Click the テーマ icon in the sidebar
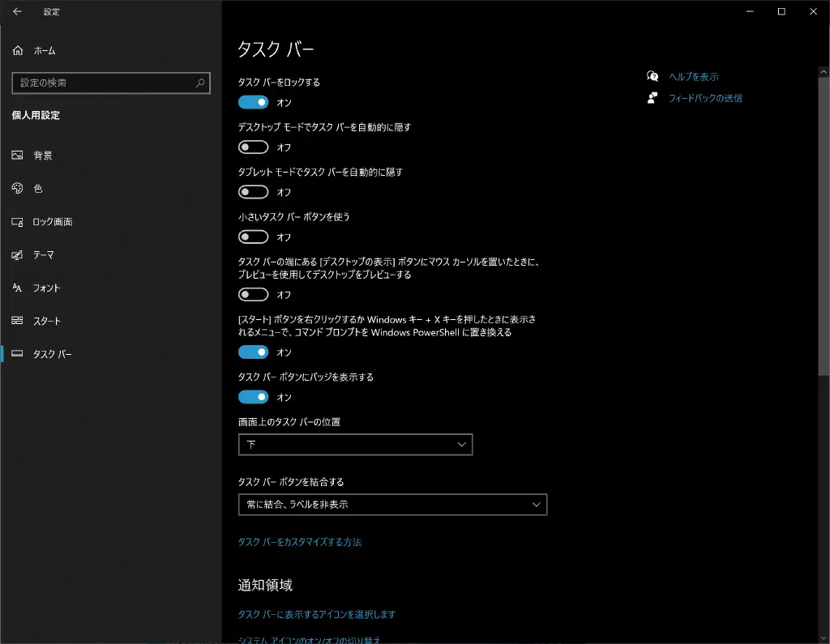This screenshot has height=644, width=830. [x=18, y=255]
